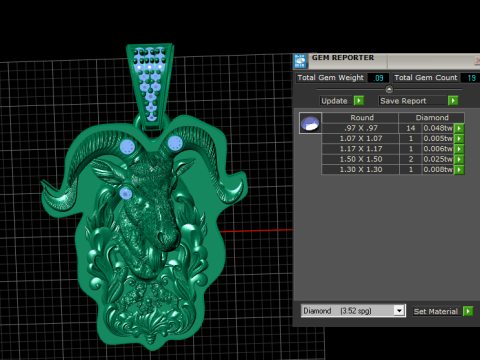Image resolution: width=480 pixels, height=360 pixels.
Task: Click the Round column header
Action: [361, 118]
